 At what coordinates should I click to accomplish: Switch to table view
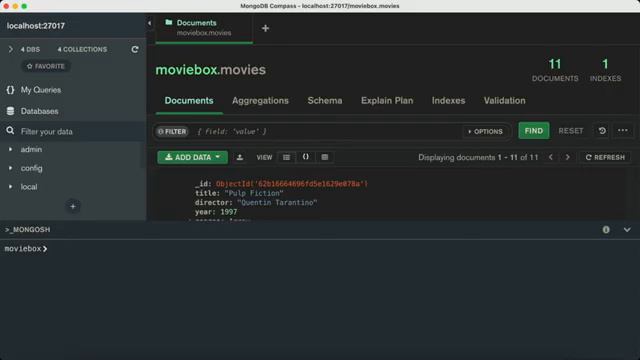click(x=324, y=157)
